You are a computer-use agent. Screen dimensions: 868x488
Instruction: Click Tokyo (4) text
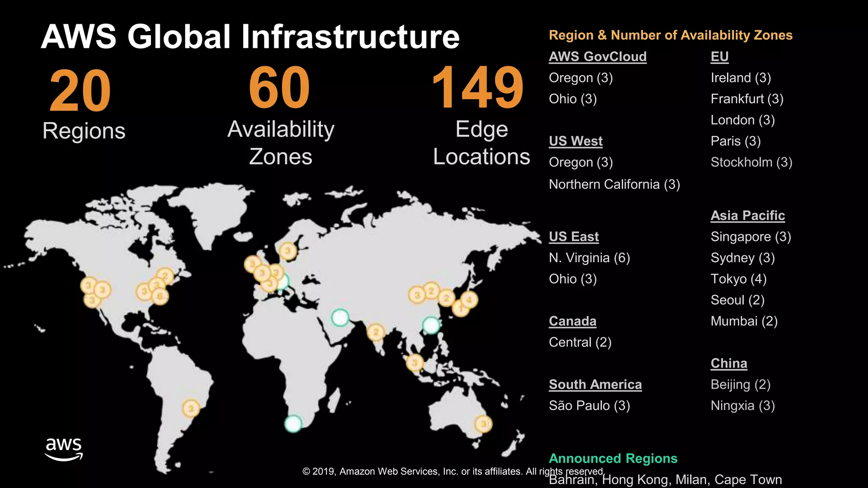(738, 279)
